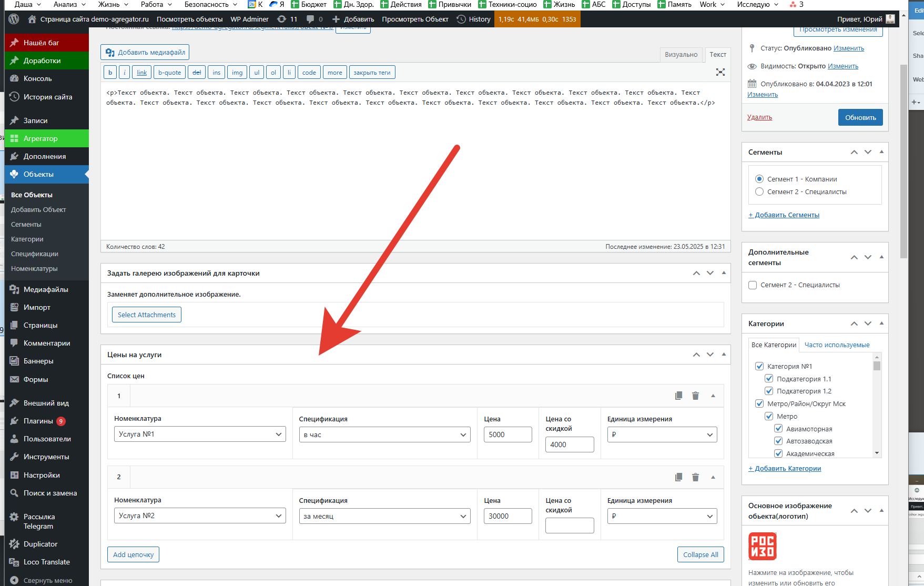
Task: Click the updates refresh icon in admin bar
Action: (x=282, y=19)
